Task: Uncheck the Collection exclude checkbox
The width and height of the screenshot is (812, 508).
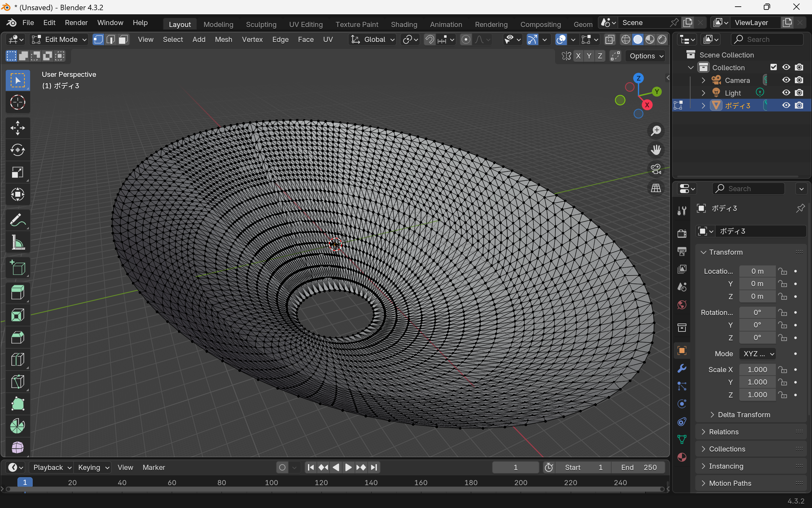Action: 773,67
